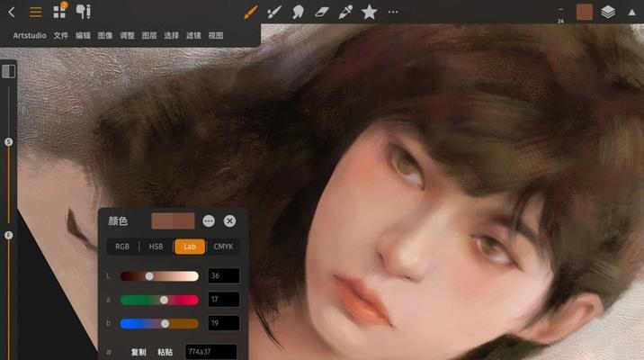Select the orange paintbrush tool
The width and height of the screenshot is (644, 360).
(x=251, y=12)
